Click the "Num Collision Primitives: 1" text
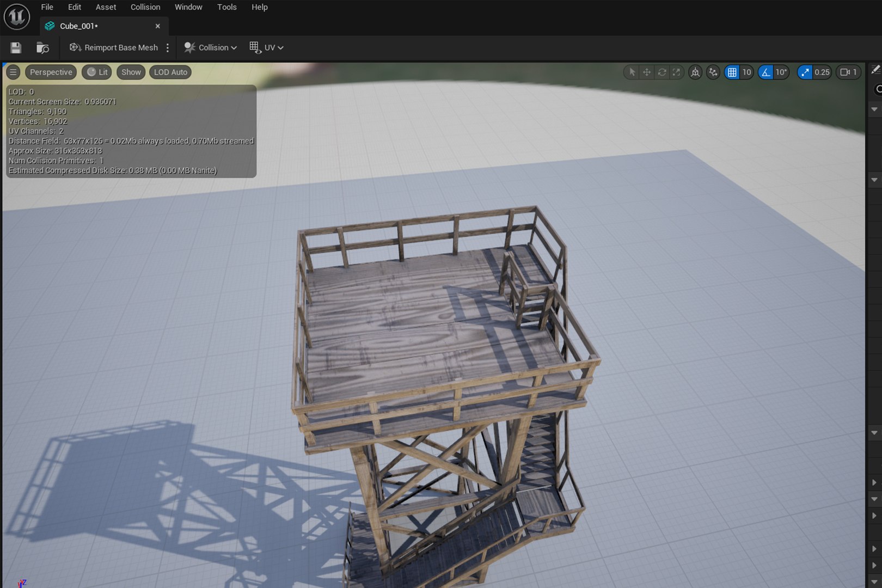The image size is (882, 588). point(56,161)
